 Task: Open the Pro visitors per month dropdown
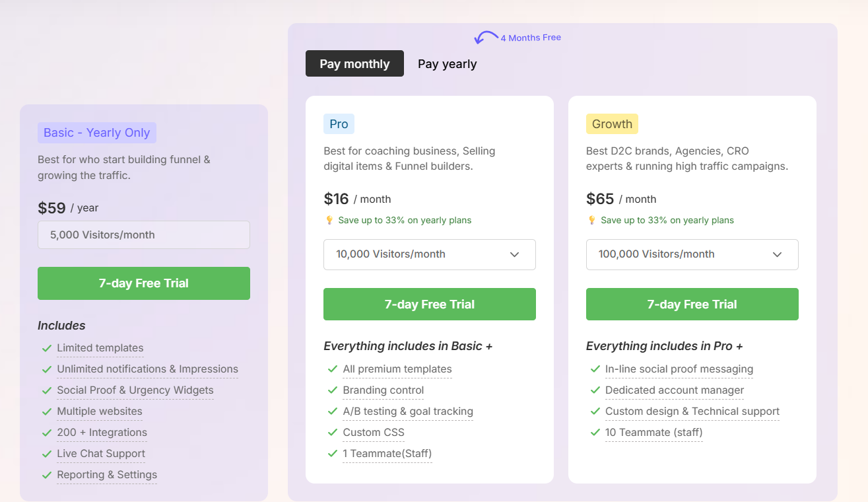[429, 254]
